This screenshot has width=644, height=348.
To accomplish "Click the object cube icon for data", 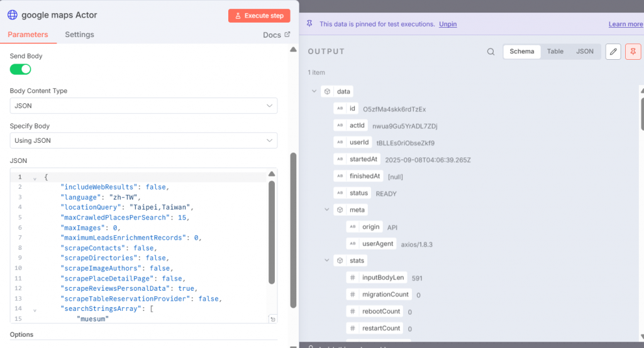I will (x=327, y=92).
